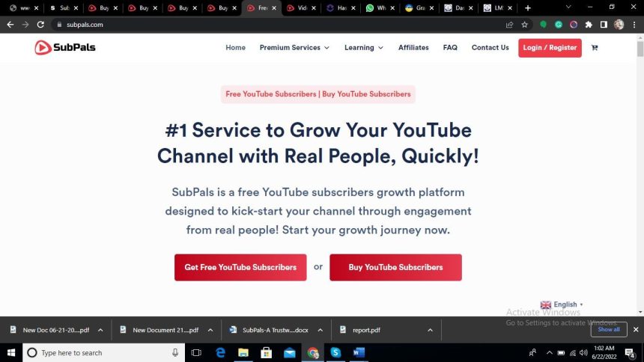Open the Contact Us page
Image resolution: width=644 pixels, height=362 pixels.
click(x=490, y=48)
